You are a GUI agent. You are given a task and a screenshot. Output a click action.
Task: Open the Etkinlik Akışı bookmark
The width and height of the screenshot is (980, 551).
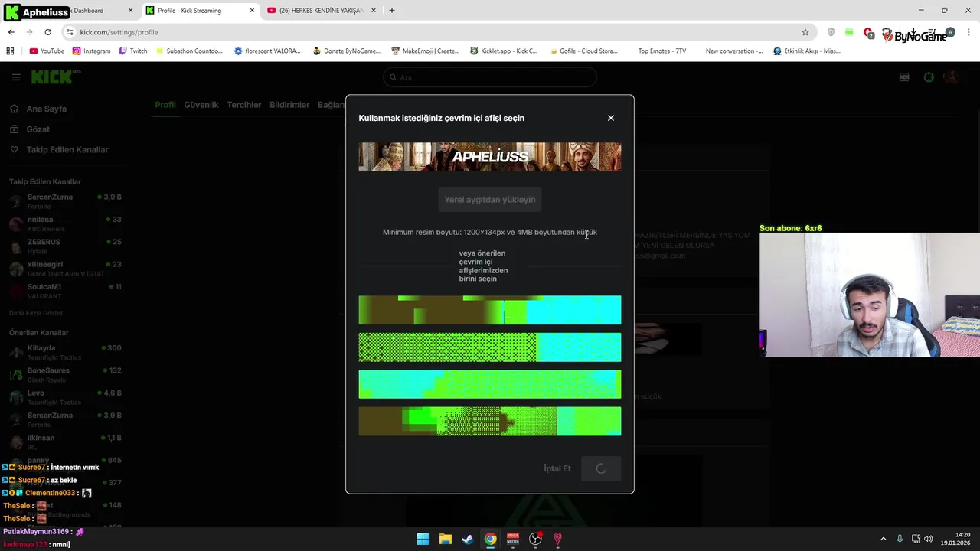[x=807, y=51]
